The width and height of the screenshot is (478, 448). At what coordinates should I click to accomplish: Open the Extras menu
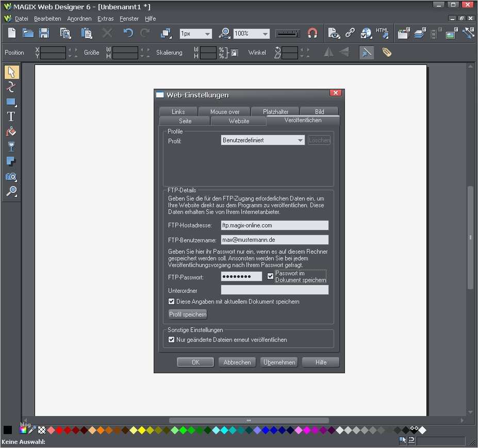[x=105, y=19]
